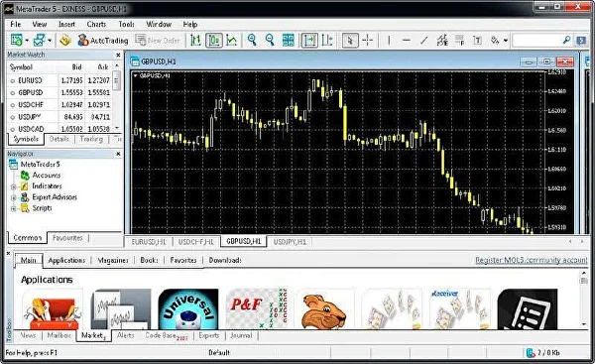
Task: Toggle the chart shift button
Action: (x=327, y=41)
